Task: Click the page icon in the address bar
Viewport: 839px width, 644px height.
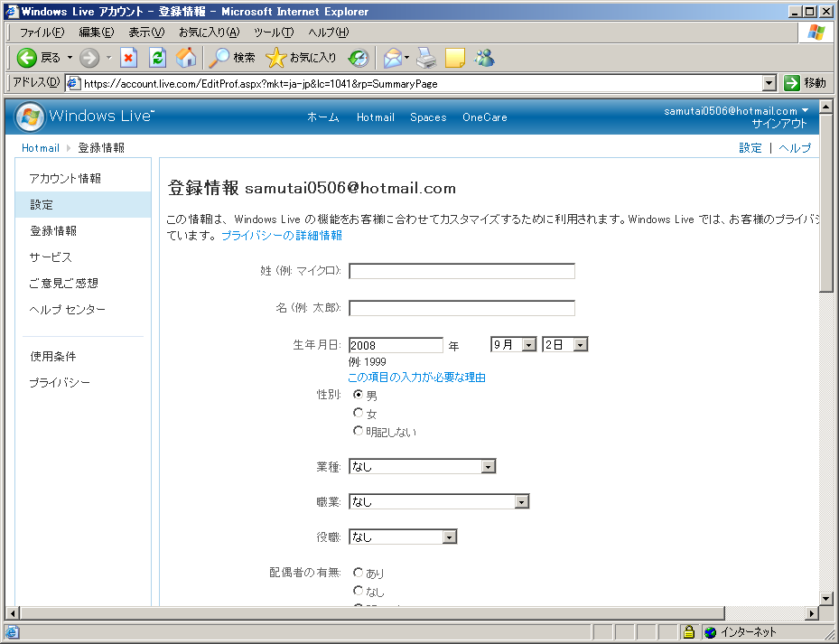Action: [x=73, y=83]
